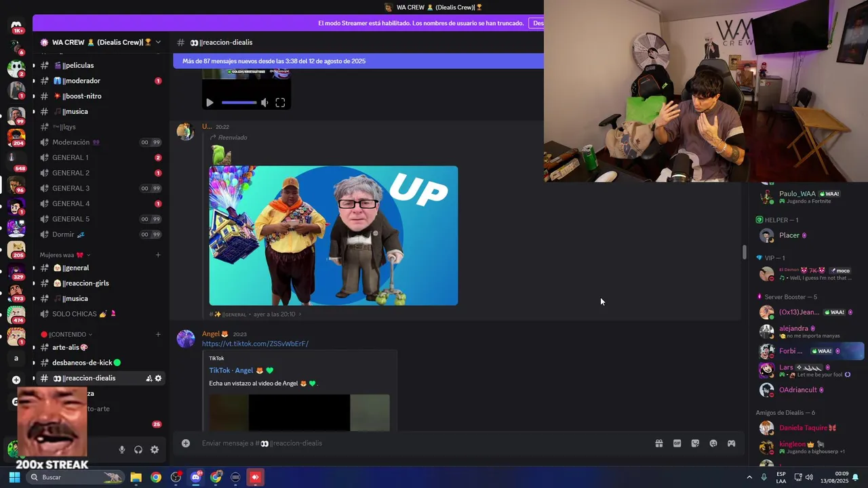Click the message input field
The width and height of the screenshot is (868, 488).
pyautogui.click(x=420, y=443)
